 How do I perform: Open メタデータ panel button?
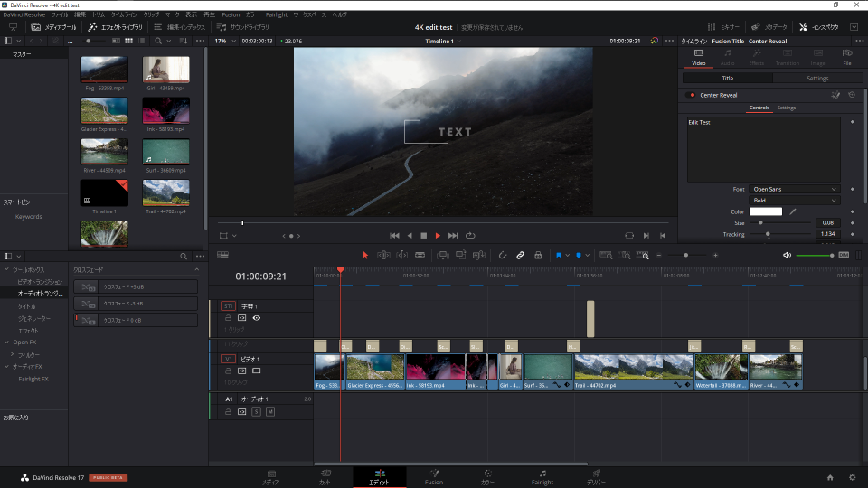(x=769, y=27)
